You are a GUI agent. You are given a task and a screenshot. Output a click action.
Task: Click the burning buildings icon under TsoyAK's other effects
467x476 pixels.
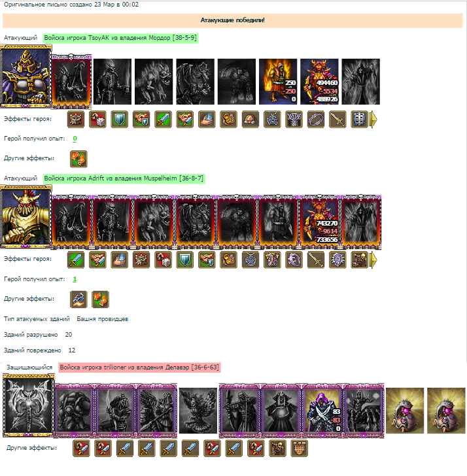click(x=78, y=159)
